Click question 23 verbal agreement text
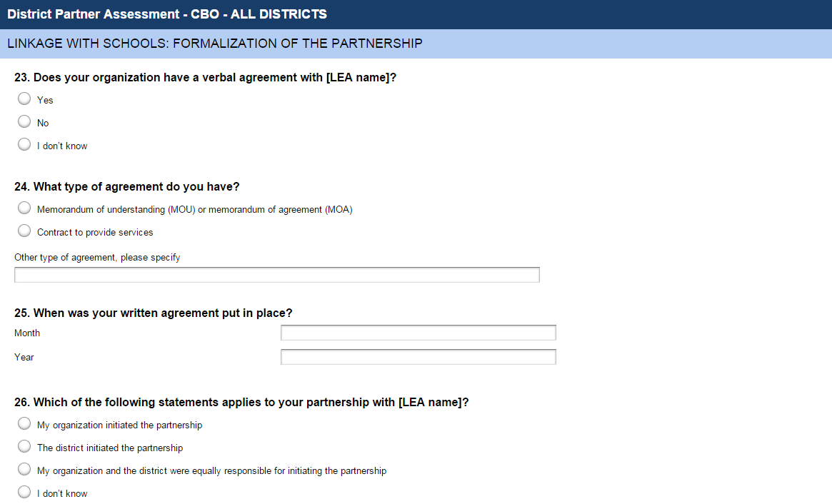The height and width of the screenshot is (504, 832). click(205, 78)
